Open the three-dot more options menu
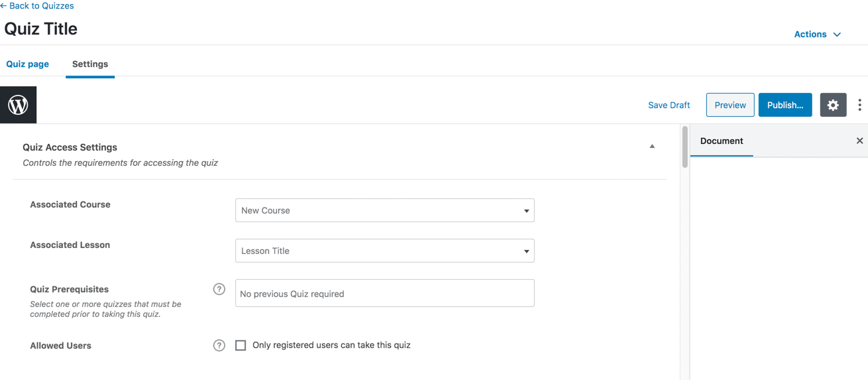This screenshot has height=380, width=868. (x=859, y=105)
